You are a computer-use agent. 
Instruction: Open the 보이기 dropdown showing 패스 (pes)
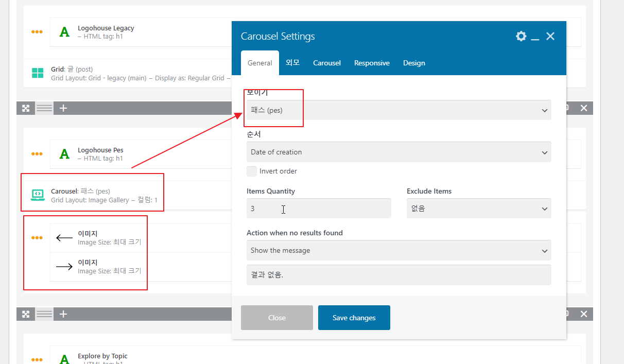click(398, 110)
